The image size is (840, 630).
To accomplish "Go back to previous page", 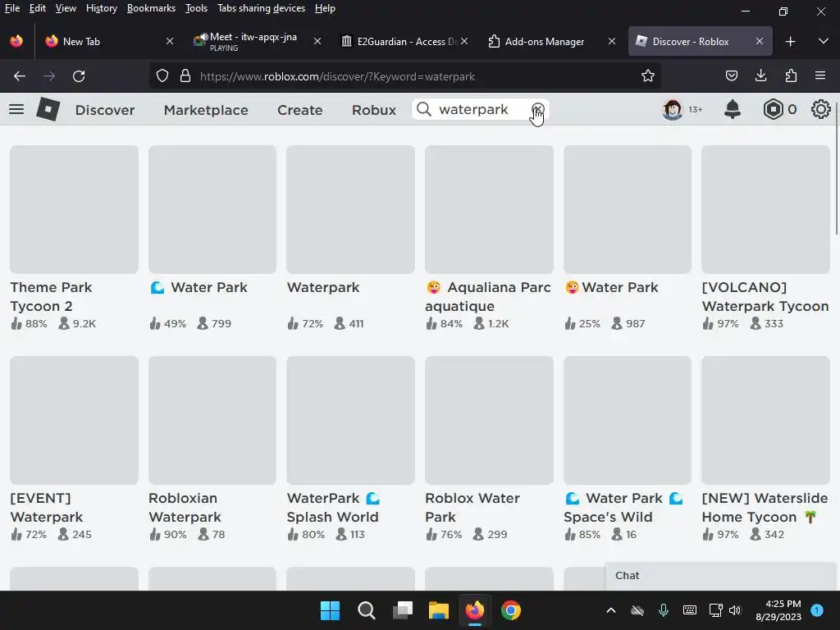I will click(20, 76).
